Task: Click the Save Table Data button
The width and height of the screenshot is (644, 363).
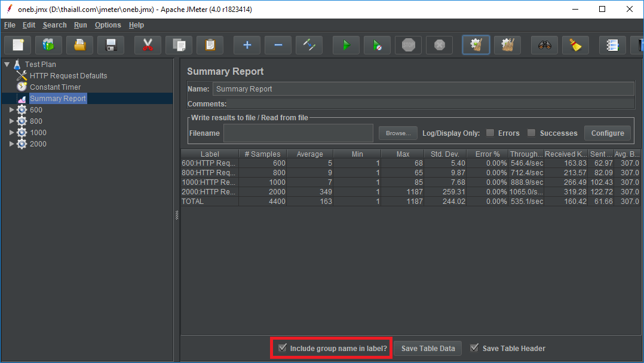Action: [x=428, y=349]
